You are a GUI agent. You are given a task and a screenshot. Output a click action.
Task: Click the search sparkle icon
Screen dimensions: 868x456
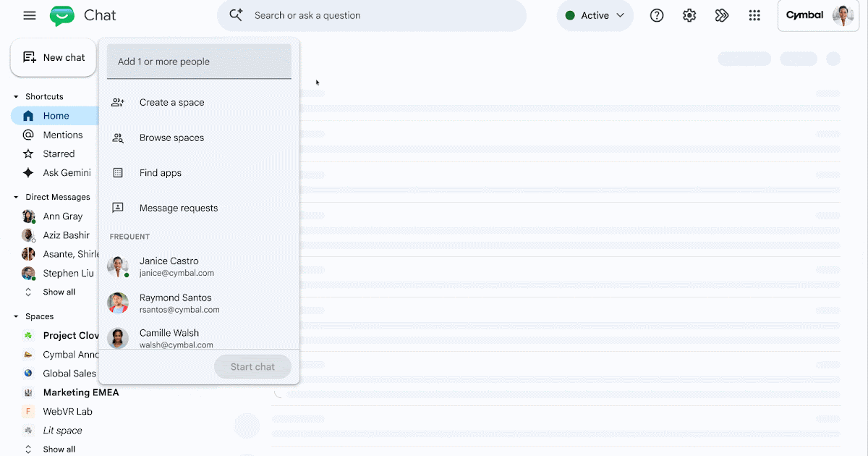click(x=236, y=15)
